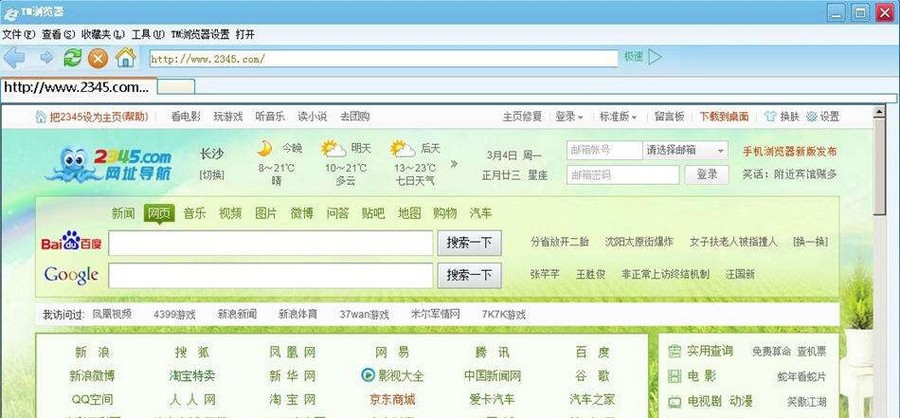The height and width of the screenshot is (418, 900).
Task: Switch search category to 地图
Action: tap(409, 214)
